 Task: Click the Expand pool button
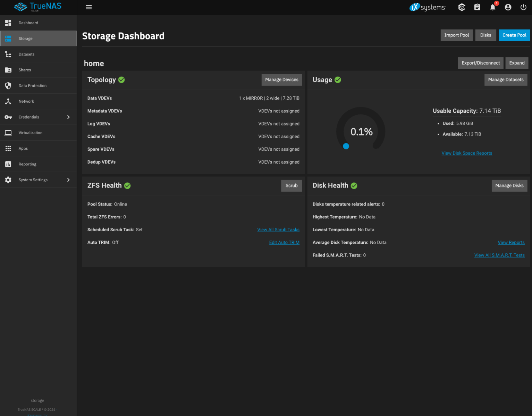(517, 63)
